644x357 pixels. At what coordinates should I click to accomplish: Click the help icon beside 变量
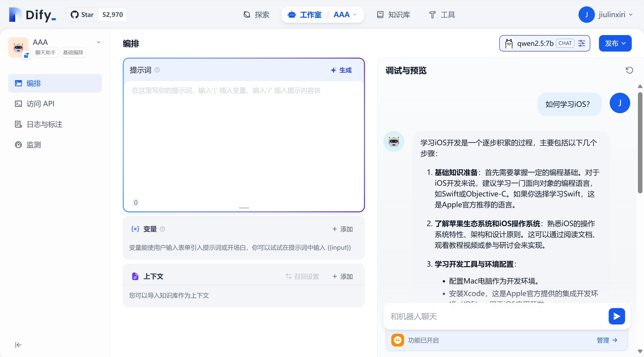coord(162,229)
